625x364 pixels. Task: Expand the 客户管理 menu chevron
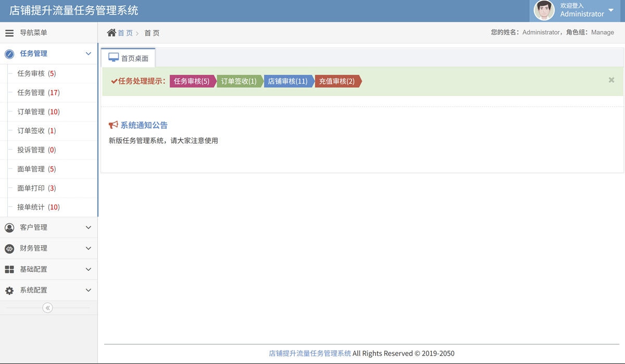[88, 228]
